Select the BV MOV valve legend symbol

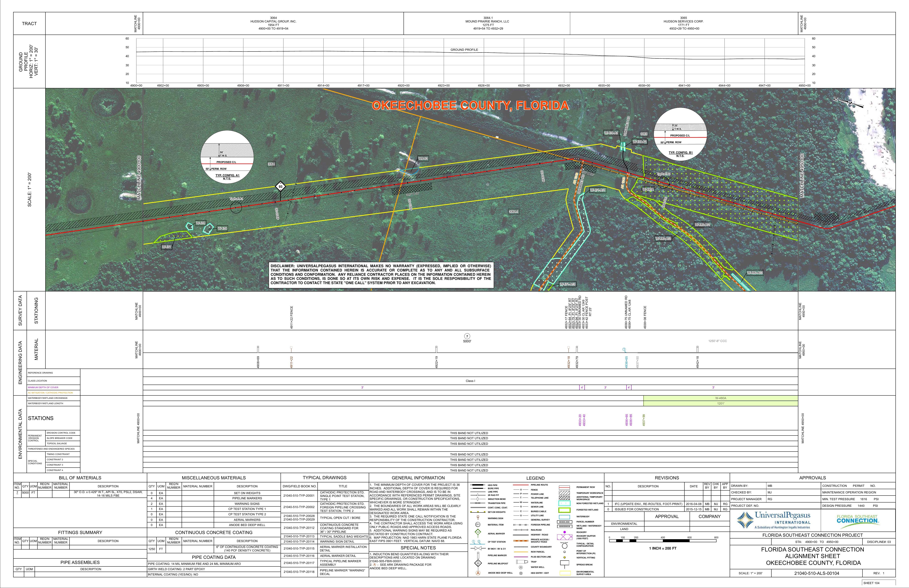[478, 548]
